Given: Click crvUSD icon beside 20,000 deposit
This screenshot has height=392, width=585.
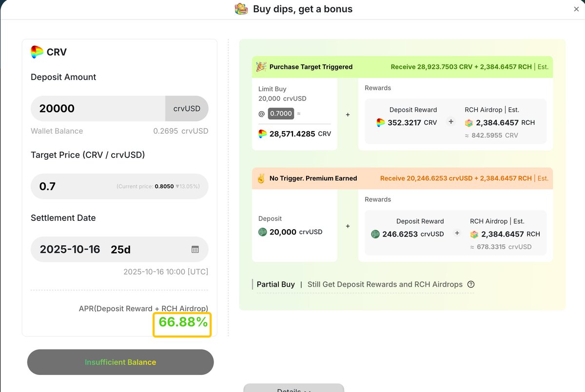Looking at the screenshot, I should [x=263, y=232].
